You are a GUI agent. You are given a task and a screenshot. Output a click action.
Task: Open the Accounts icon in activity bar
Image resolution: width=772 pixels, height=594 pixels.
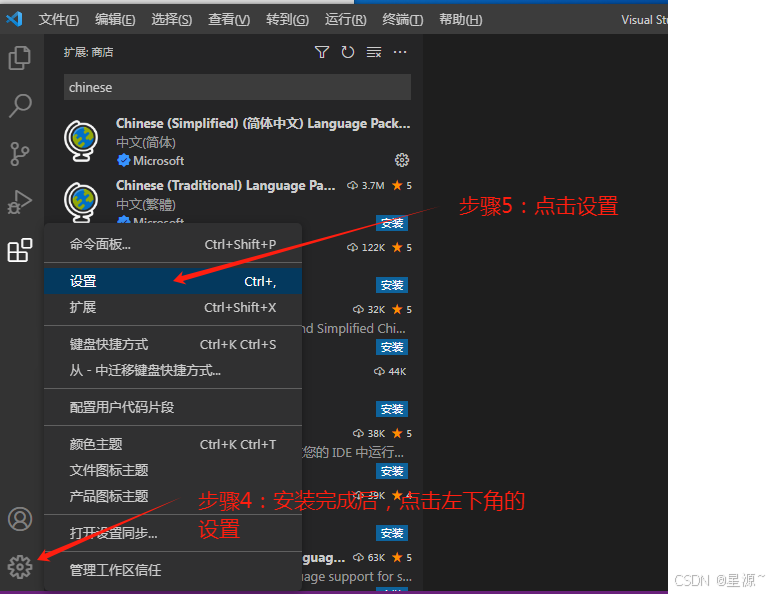[20, 519]
